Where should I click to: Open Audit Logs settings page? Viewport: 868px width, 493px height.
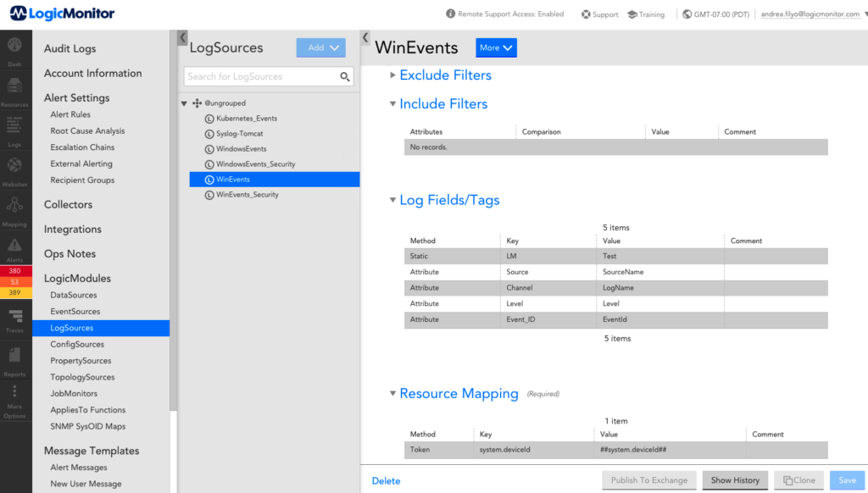tap(70, 48)
